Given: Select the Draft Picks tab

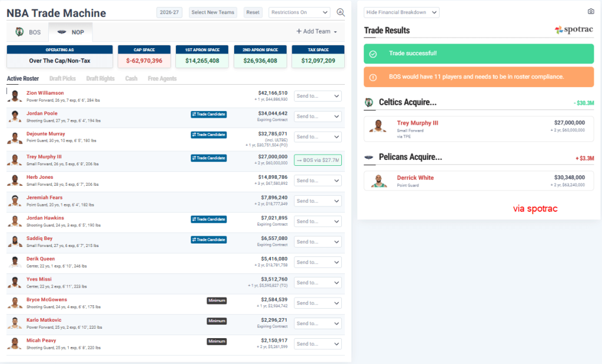Looking at the screenshot, I should (62, 79).
